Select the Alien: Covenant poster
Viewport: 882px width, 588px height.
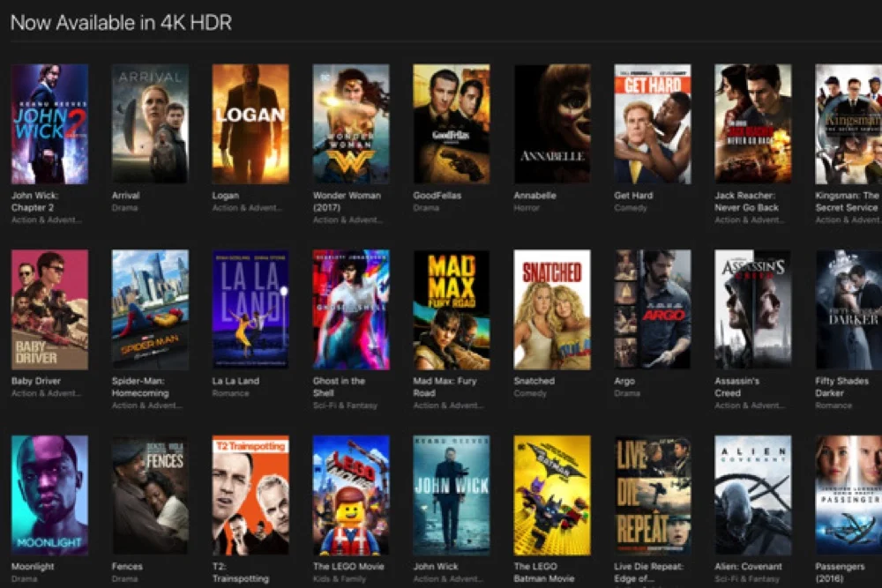(752, 495)
